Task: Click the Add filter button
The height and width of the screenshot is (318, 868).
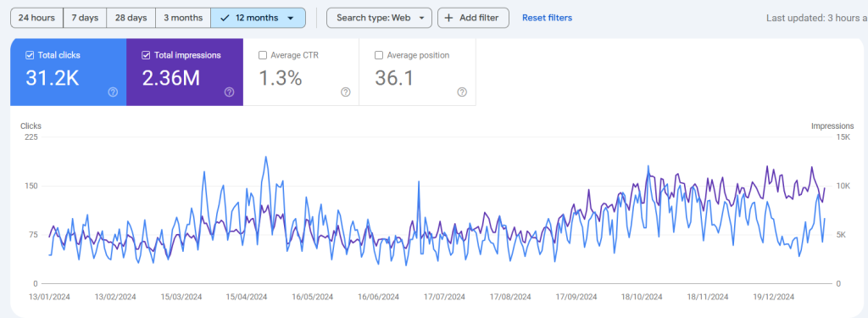Action: (x=473, y=18)
